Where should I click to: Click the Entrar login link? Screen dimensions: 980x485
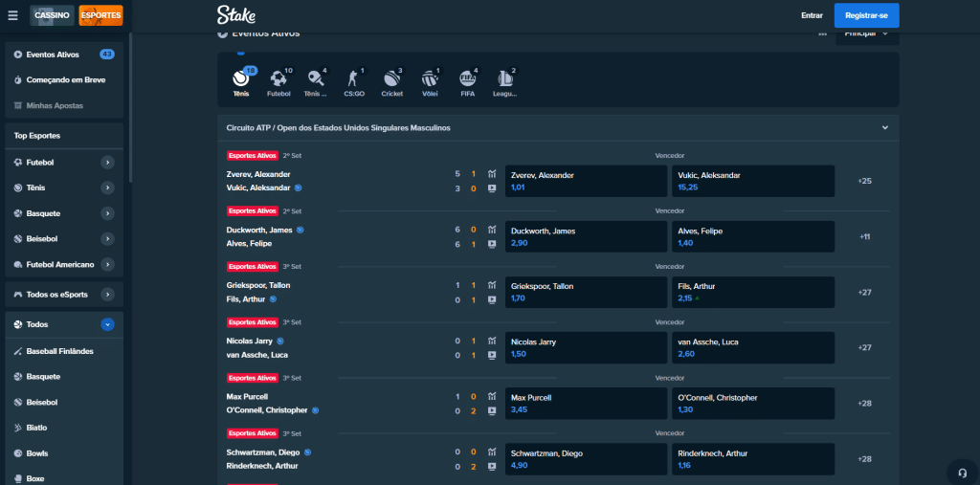click(812, 15)
